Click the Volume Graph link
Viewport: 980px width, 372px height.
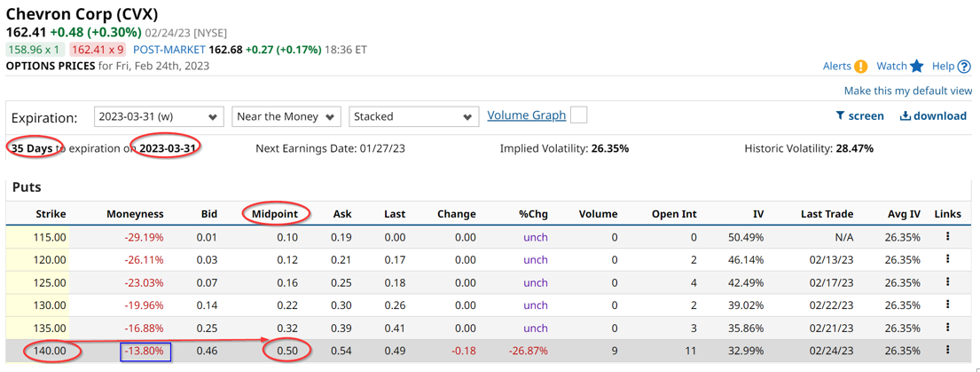526,115
